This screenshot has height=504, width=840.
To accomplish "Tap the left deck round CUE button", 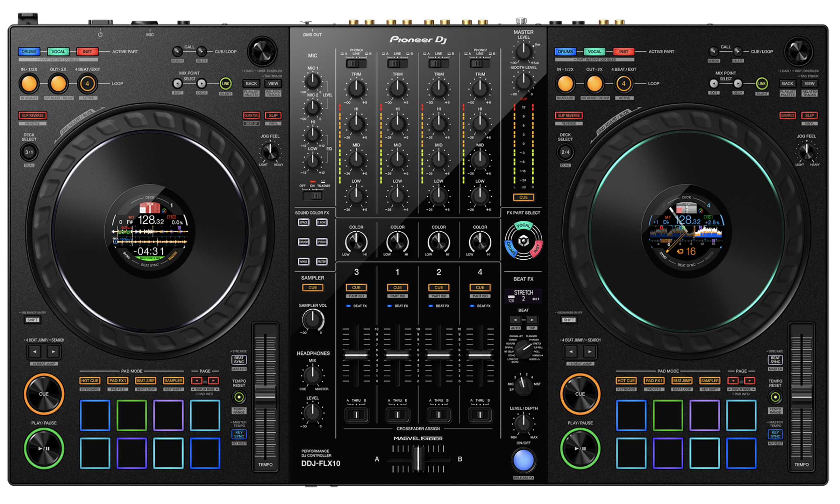I will point(44,394).
